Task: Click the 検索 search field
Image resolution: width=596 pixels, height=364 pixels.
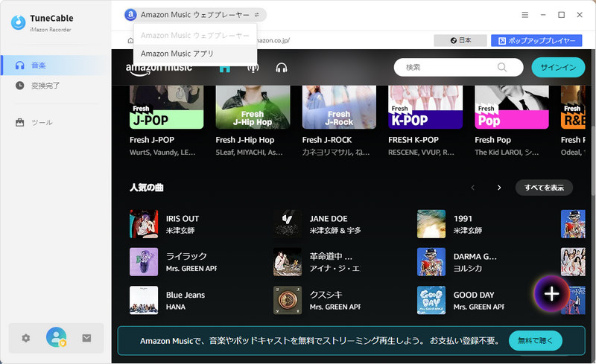Action: (458, 67)
